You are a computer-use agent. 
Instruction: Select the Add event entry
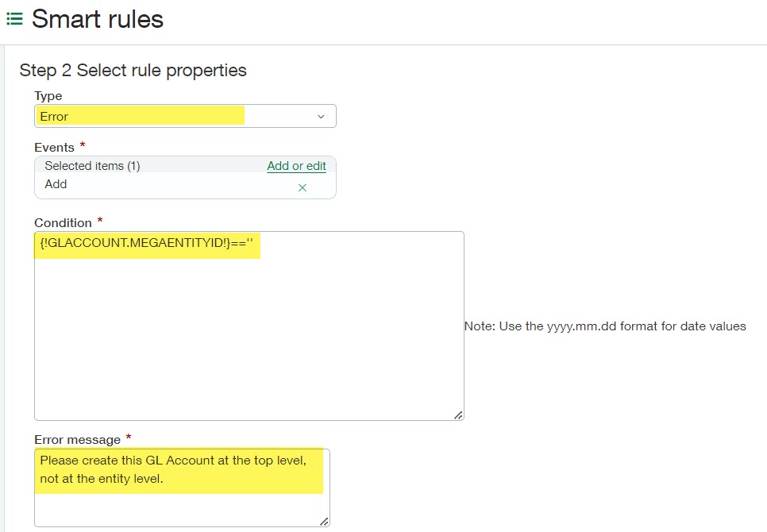55,183
